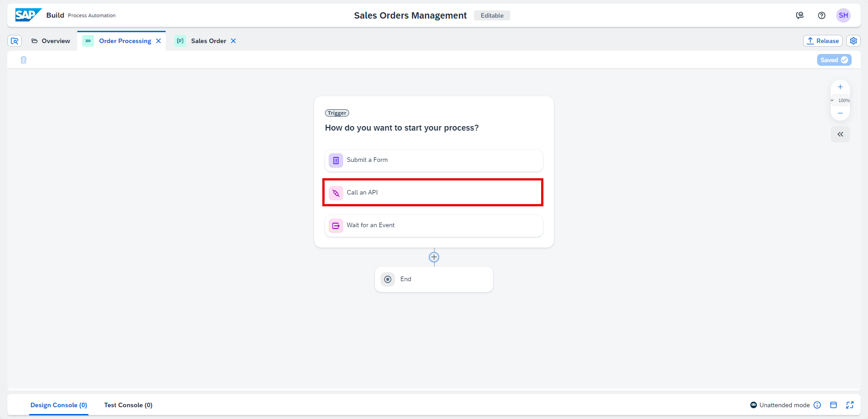Click the Wait for an Event icon
Image resolution: width=868 pixels, height=419 pixels.
(x=336, y=226)
